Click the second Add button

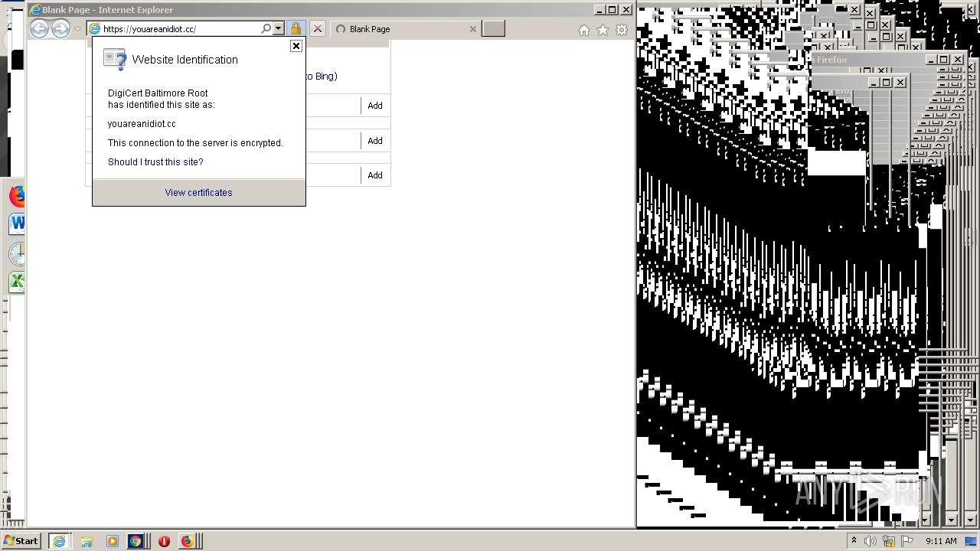click(x=375, y=141)
